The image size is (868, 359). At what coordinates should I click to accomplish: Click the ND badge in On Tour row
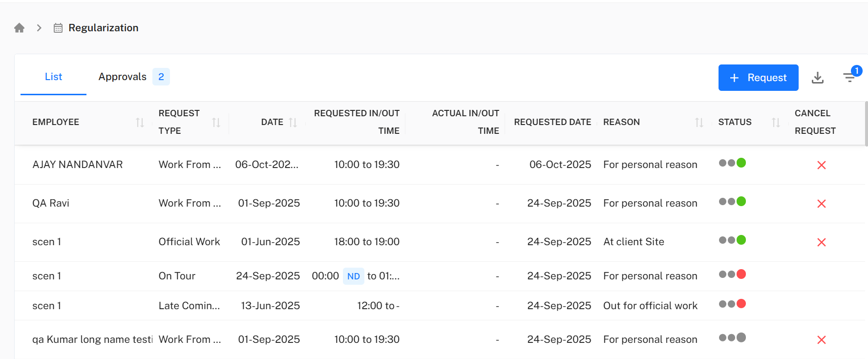pyautogui.click(x=354, y=276)
